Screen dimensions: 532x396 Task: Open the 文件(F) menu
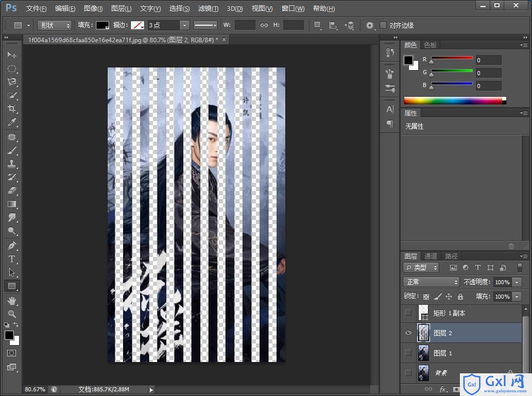tap(36, 8)
